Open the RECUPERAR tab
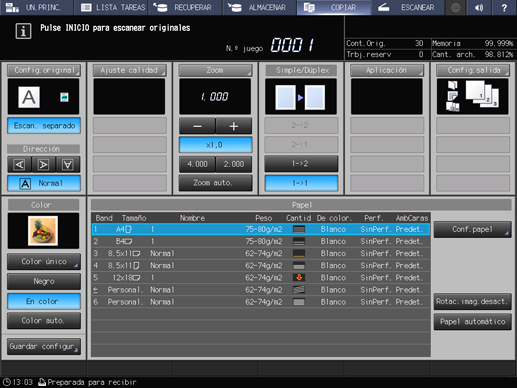Viewport: 517px width, 388px height. [185, 7]
